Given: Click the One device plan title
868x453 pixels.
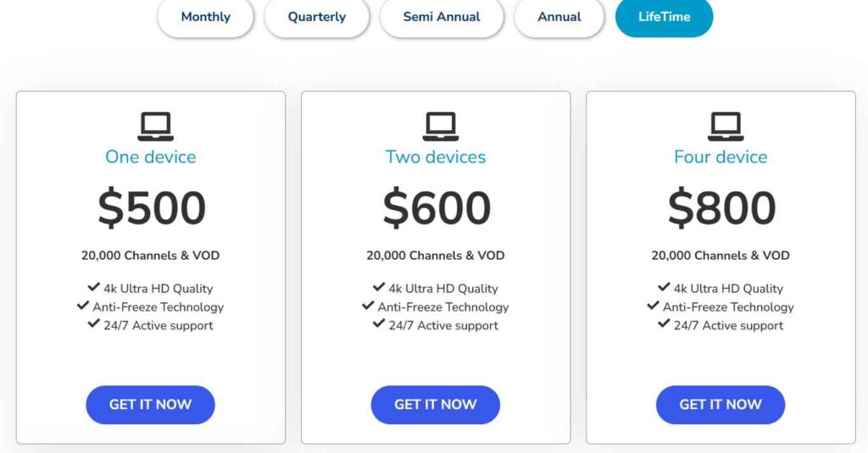Looking at the screenshot, I should coord(150,157).
